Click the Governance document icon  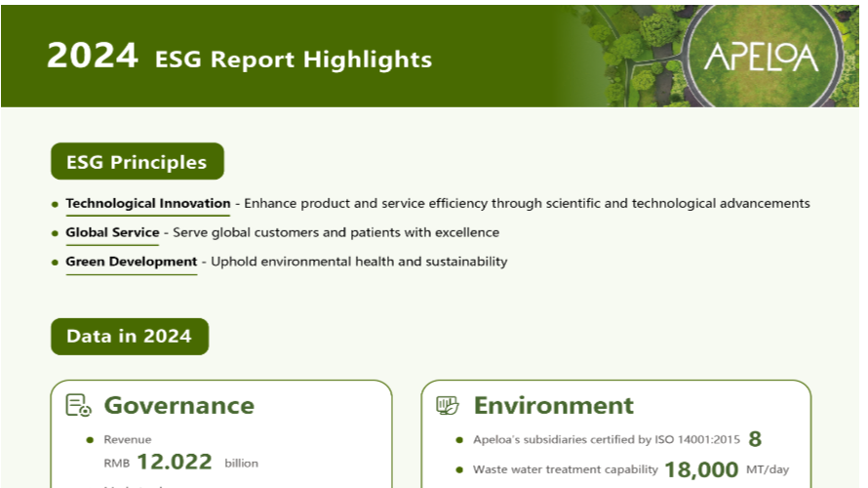[x=78, y=406]
